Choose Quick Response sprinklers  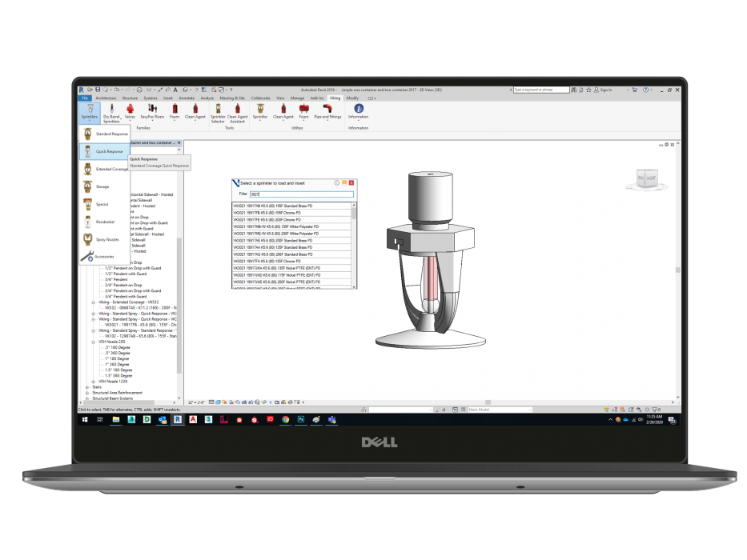[x=105, y=151]
